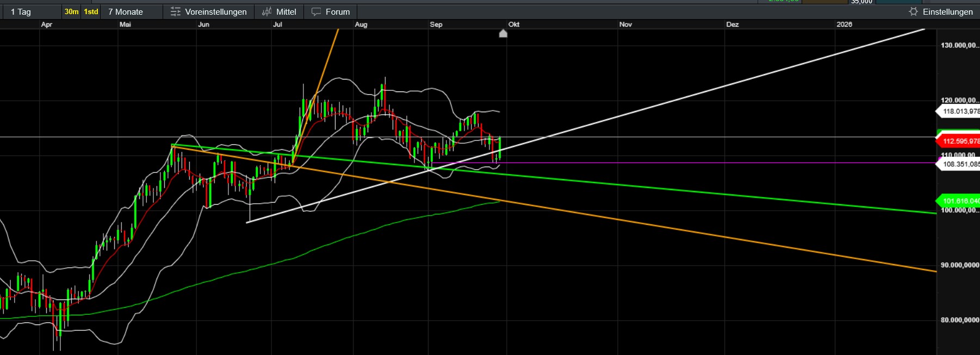
Task: Select the 108.351,085 price label
Action: [x=959, y=164]
